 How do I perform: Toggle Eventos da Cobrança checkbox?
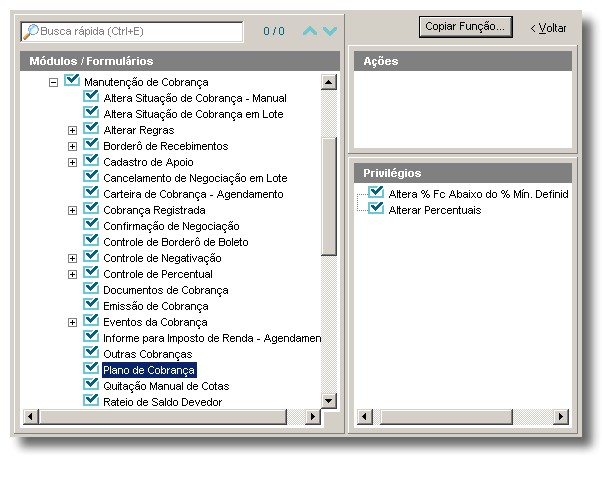(x=91, y=320)
